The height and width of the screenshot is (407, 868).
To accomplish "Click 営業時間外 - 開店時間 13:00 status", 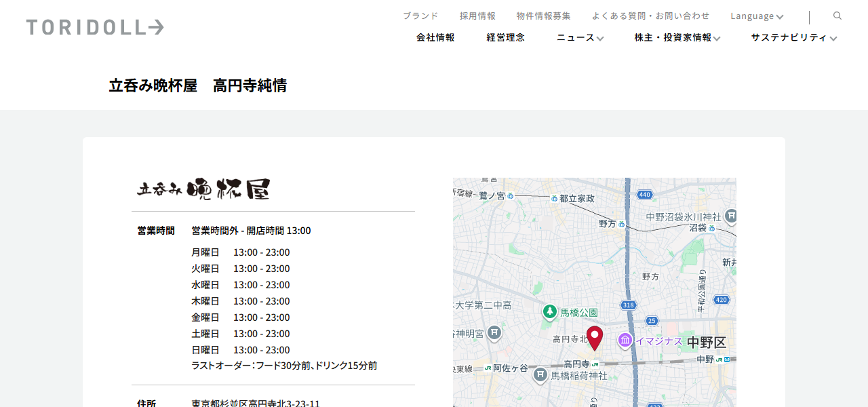I will (251, 231).
